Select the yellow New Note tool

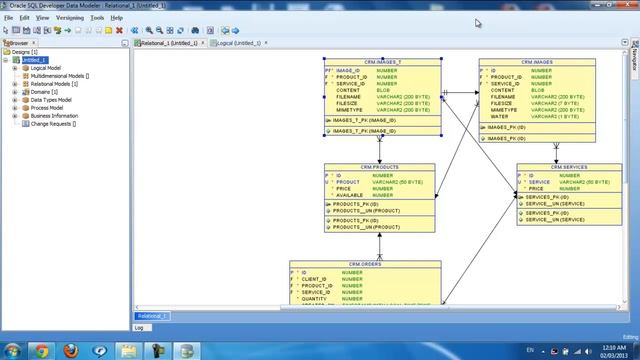point(109,30)
